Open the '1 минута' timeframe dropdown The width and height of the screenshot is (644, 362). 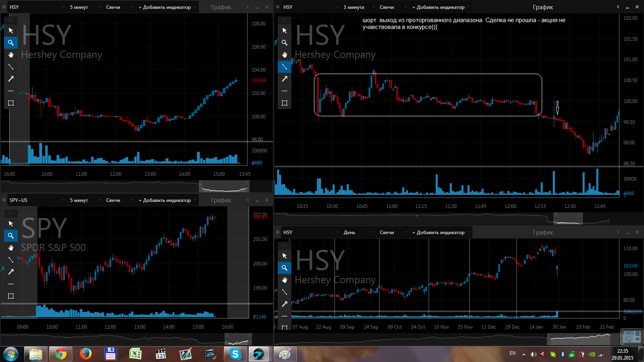coord(359,7)
